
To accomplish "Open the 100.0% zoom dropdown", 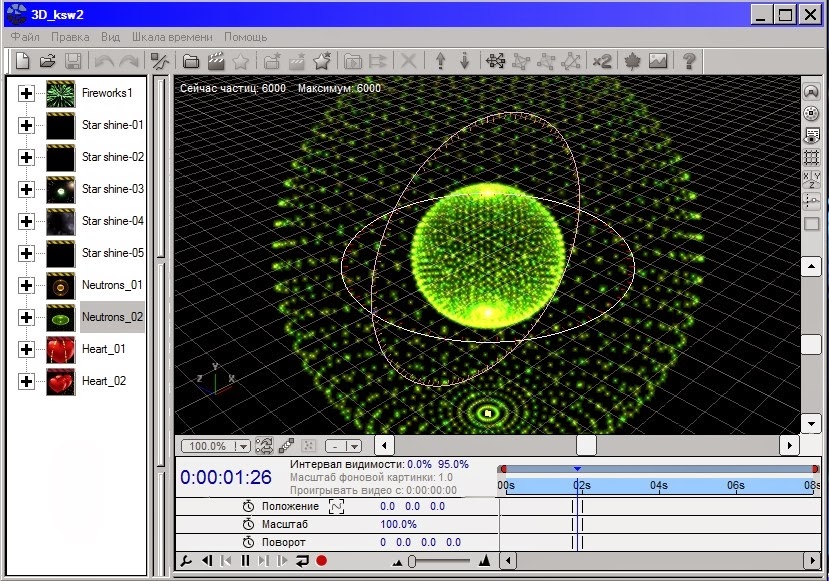I will pyautogui.click(x=215, y=446).
